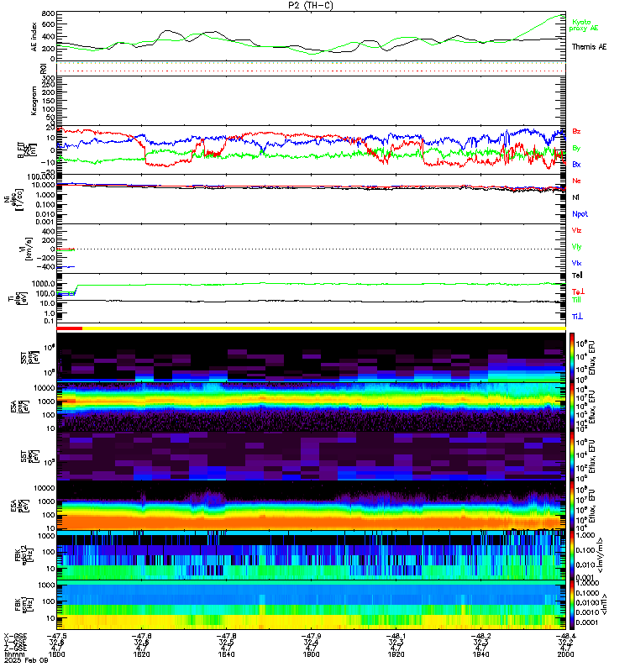The height and width of the screenshot is (672, 630).
Task: Select the Themis AE legend label
Action: (x=590, y=47)
